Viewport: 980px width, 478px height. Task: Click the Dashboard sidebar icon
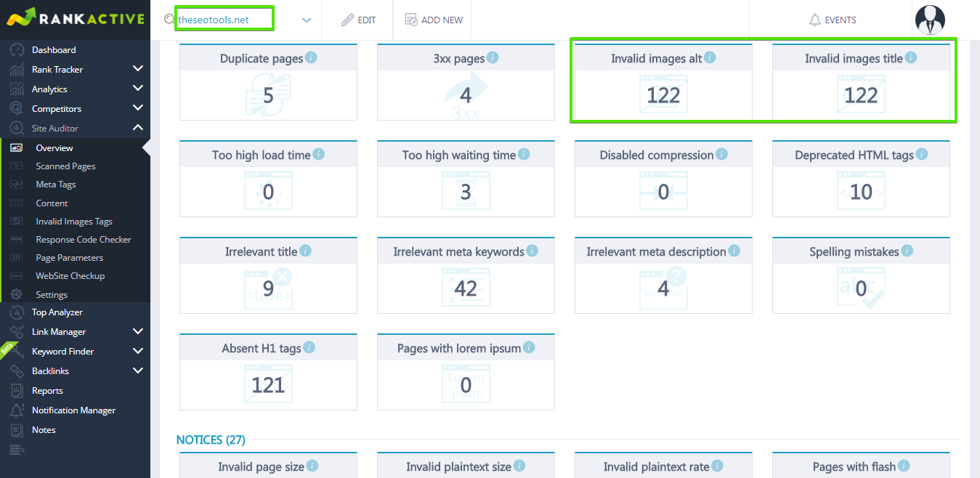pos(16,50)
